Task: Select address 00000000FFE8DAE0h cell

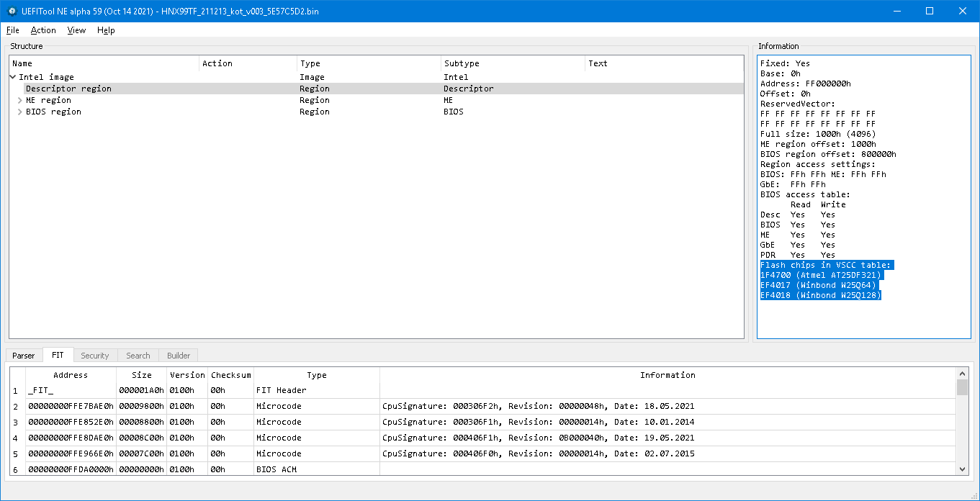Action: pyautogui.click(x=71, y=438)
